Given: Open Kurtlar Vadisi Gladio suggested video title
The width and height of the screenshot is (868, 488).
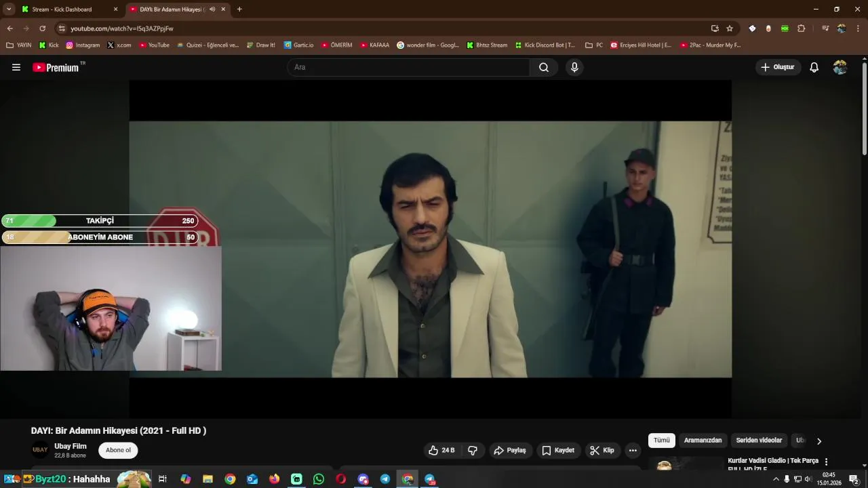Looking at the screenshot, I should click(x=773, y=464).
